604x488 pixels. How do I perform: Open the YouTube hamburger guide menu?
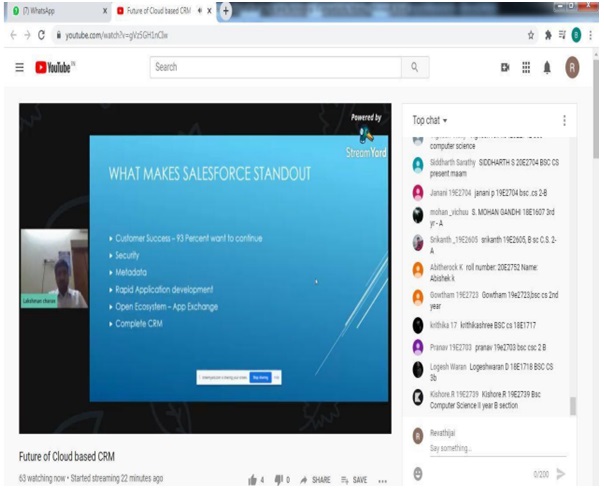[x=19, y=67]
